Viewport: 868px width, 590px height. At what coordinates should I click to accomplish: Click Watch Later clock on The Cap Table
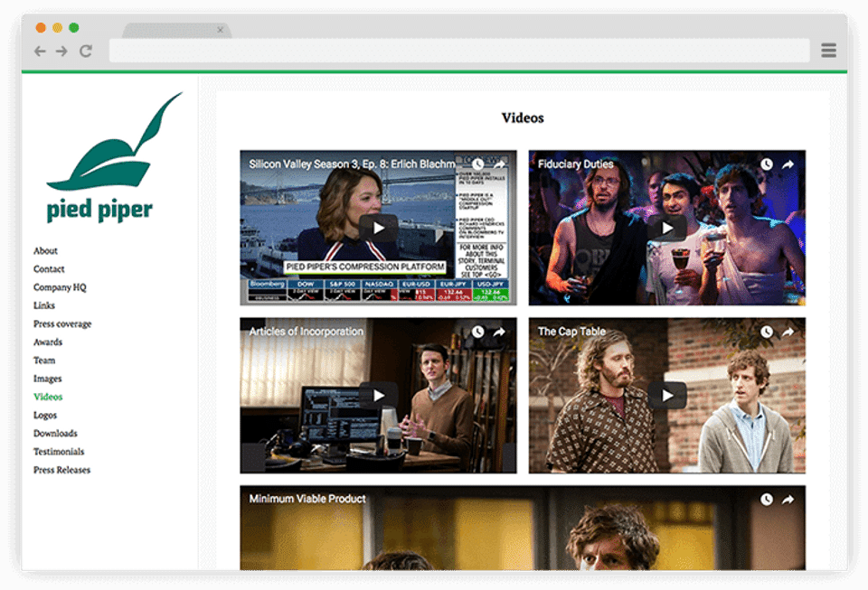pyautogui.click(x=766, y=332)
